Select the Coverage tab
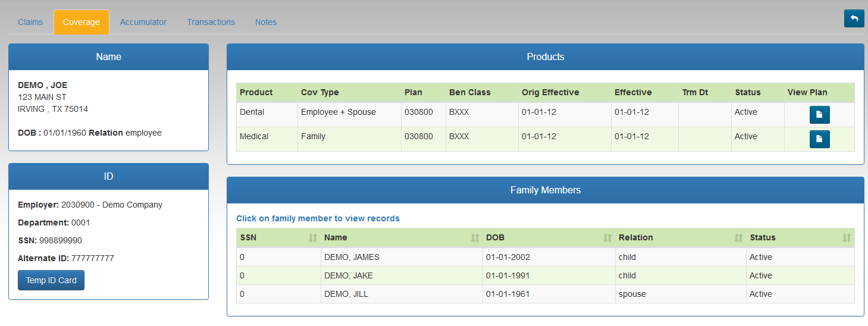 point(82,22)
